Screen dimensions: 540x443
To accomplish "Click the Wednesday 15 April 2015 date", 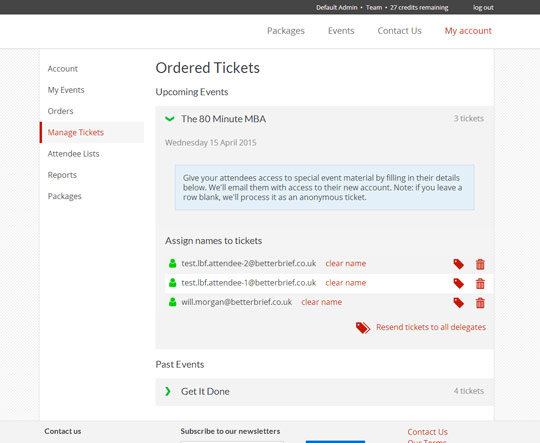I will tap(211, 143).
